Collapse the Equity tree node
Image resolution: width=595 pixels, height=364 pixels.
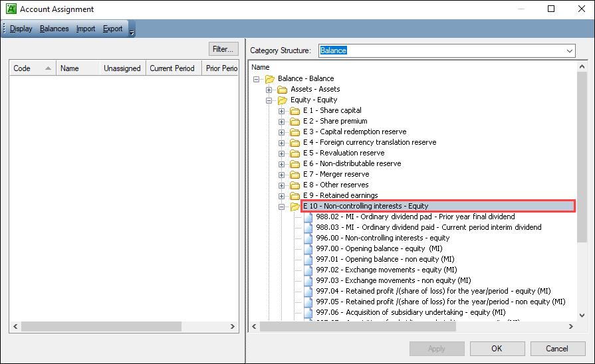click(x=269, y=100)
